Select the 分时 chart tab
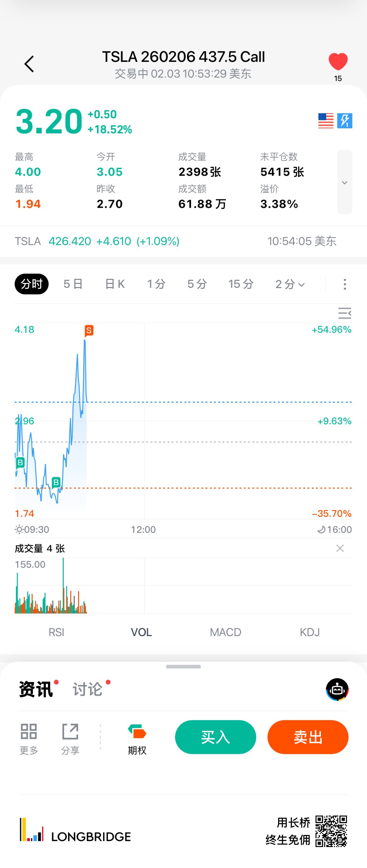Viewport: 367px width, 868px height. pos(32,284)
